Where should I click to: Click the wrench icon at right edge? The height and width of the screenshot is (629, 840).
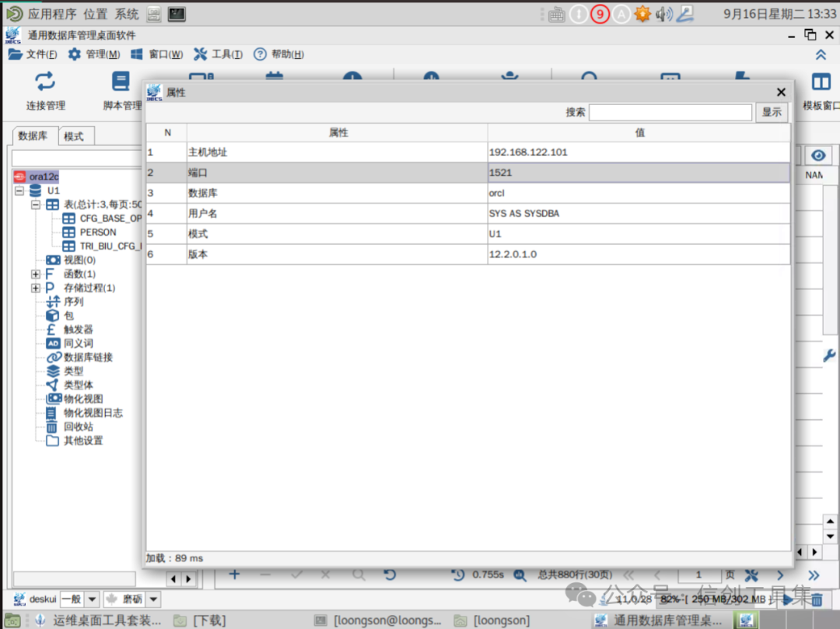(x=829, y=355)
